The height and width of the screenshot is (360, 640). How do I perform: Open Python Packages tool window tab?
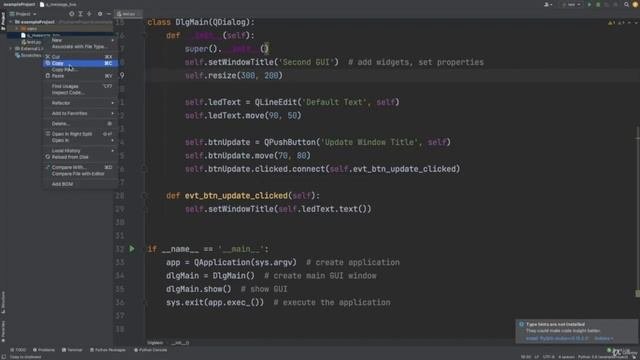tap(108, 350)
